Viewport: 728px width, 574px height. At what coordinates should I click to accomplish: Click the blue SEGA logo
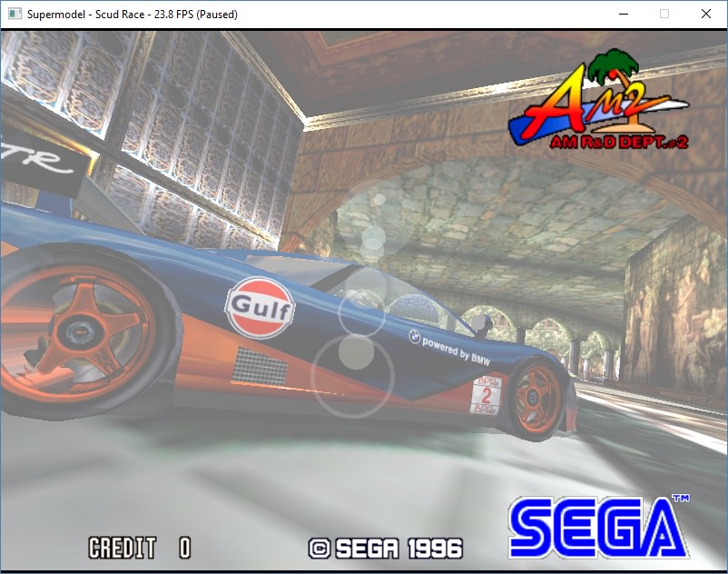599,527
